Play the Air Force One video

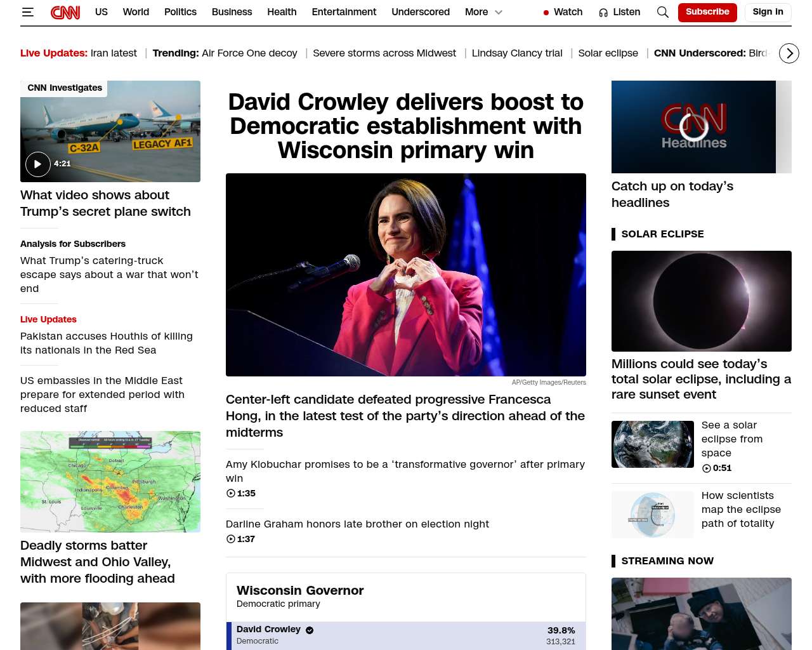coord(38,164)
